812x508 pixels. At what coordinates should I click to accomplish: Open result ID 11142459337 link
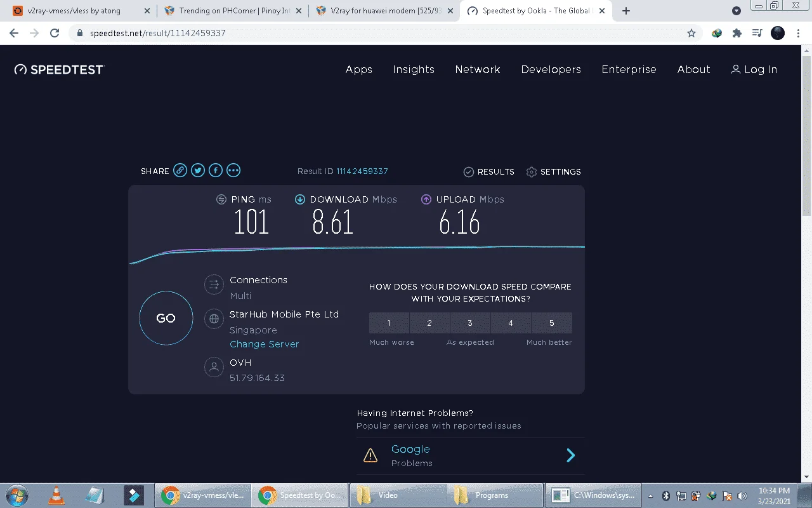[362, 171]
